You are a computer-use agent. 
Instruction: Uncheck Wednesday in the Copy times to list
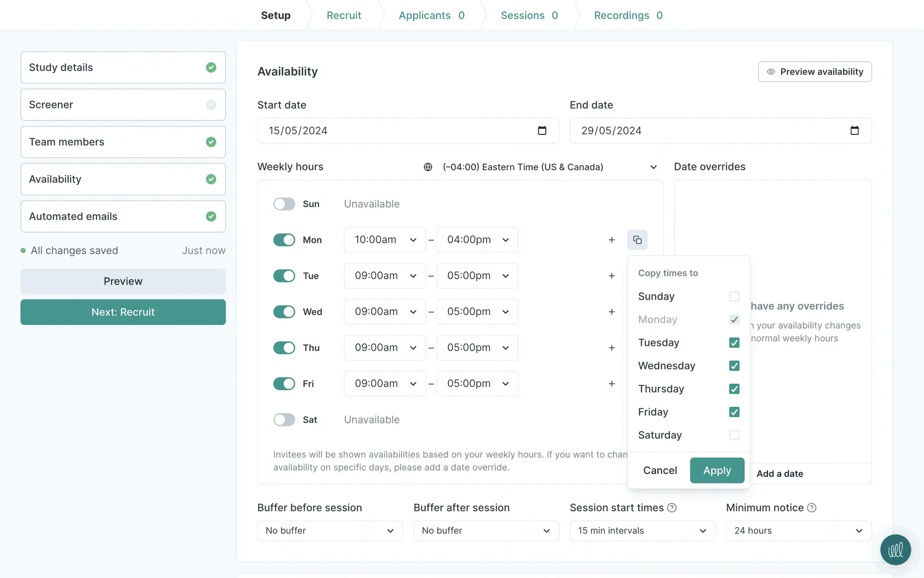coord(734,366)
